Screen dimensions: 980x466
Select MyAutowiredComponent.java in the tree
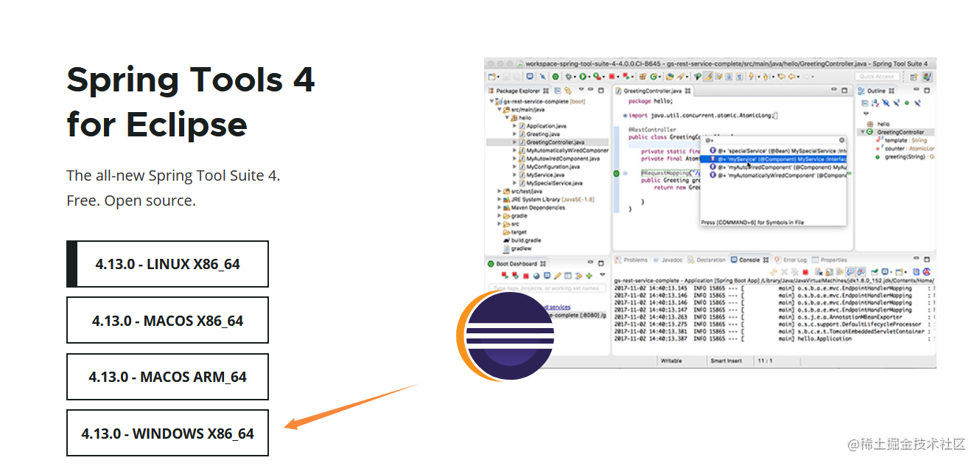[x=562, y=159]
